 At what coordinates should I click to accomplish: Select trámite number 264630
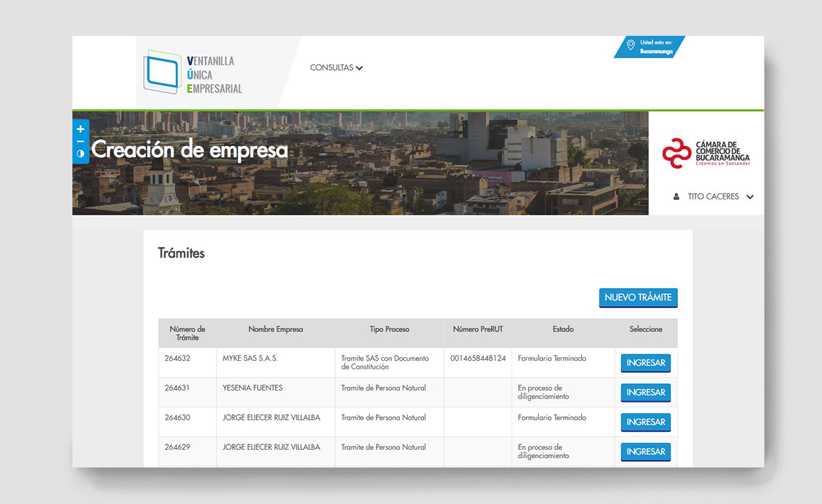(177, 418)
